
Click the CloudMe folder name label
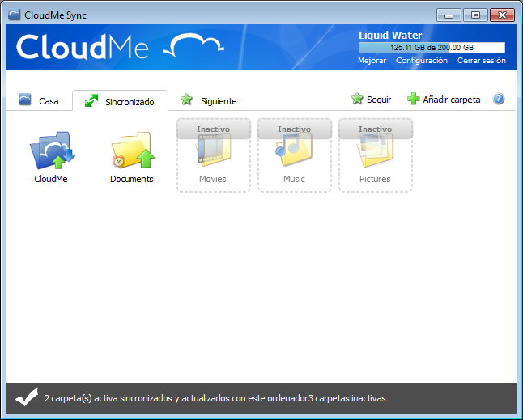click(x=51, y=179)
